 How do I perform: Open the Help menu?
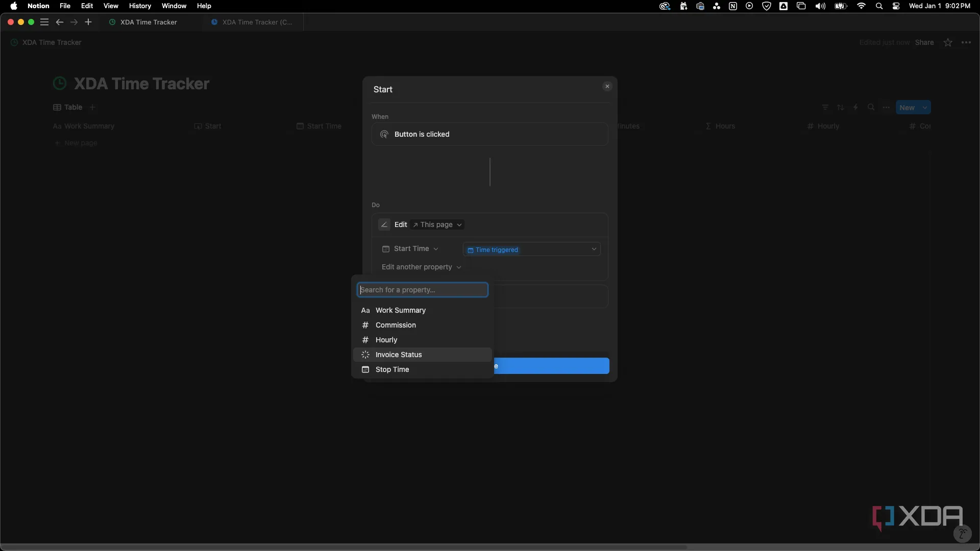point(204,6)
